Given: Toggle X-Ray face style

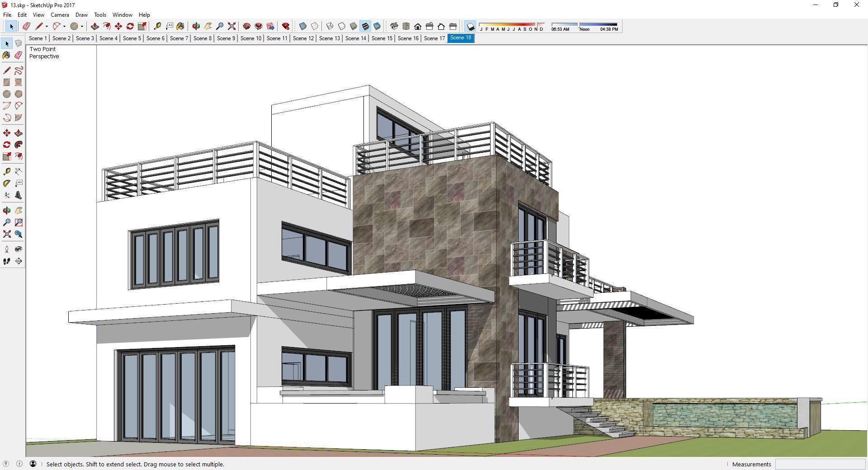Looking at the screenshot, I should click(x=303, y=26).
